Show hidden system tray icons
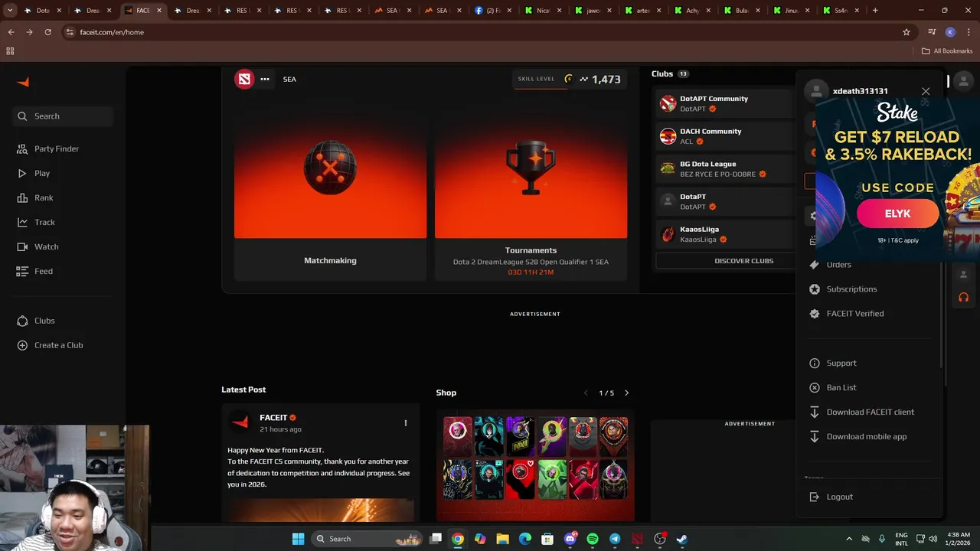The image size is (980, 551). tap(849, 539)
